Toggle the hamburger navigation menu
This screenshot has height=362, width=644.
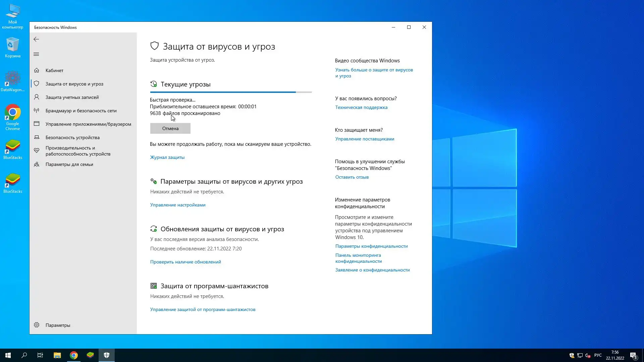(x=36, y=54)
